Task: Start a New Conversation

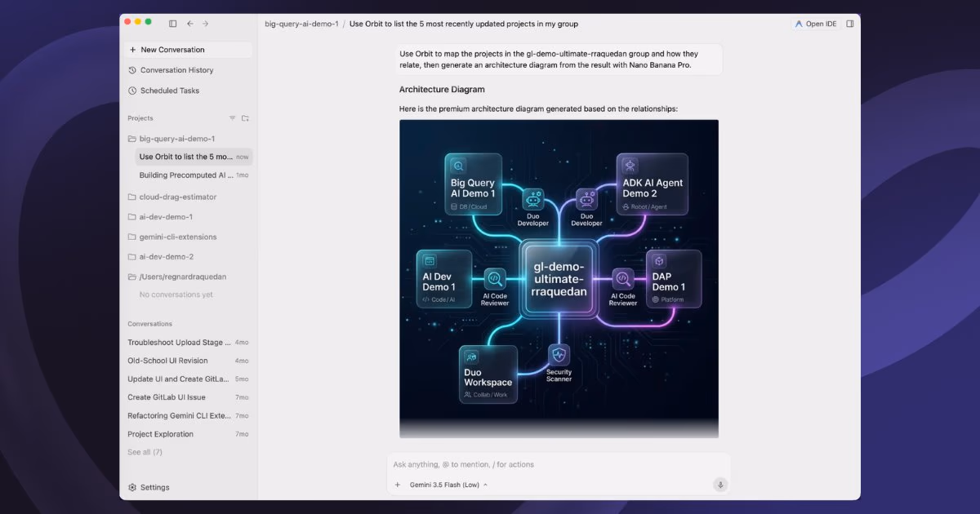Action: click(x=188, y=50)
